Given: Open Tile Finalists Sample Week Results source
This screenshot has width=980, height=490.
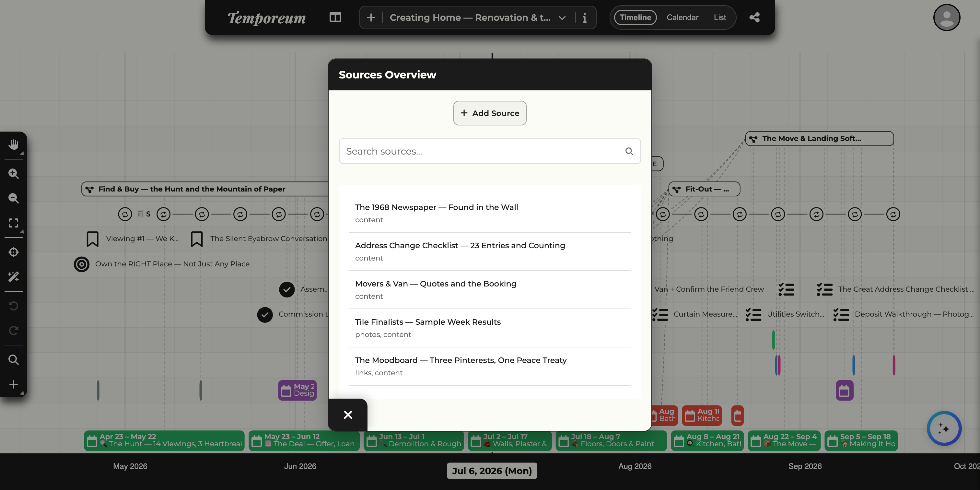Looking at the screenshot, I should tap(490, 328).
